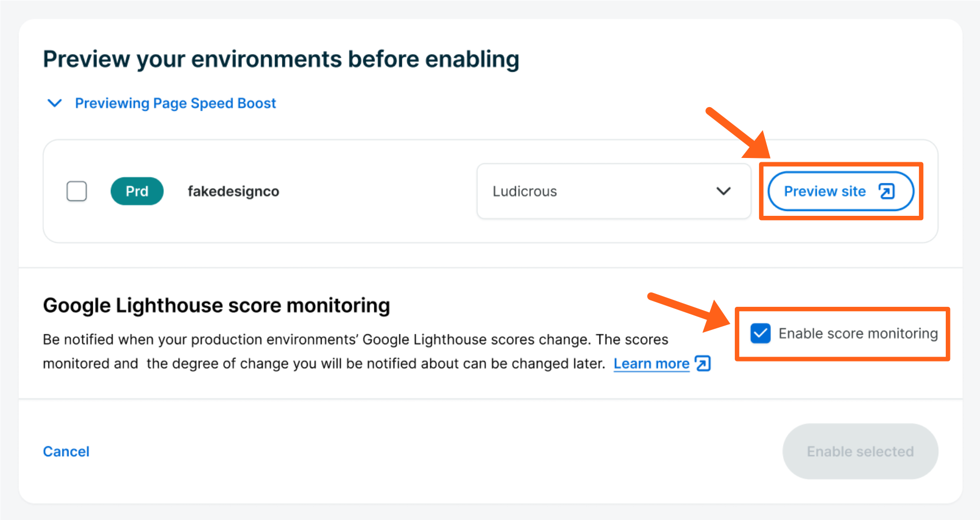Open the Learn more link

651,363
